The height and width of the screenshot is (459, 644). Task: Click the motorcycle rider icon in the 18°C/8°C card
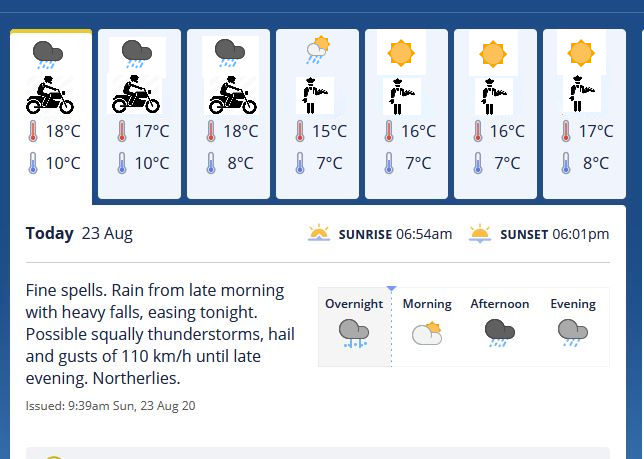coord(232,95)
